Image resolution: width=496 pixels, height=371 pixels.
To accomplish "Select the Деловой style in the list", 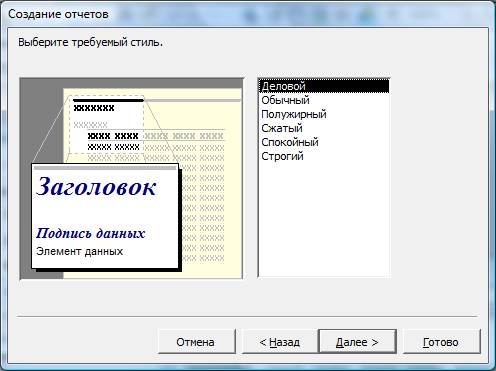I will coord(324,86).
